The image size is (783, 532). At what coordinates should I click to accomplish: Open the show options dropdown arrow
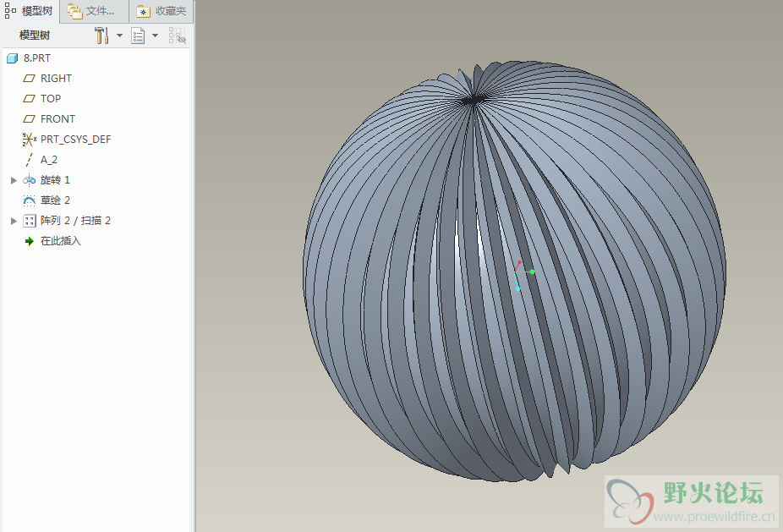(x=155, y=36)
